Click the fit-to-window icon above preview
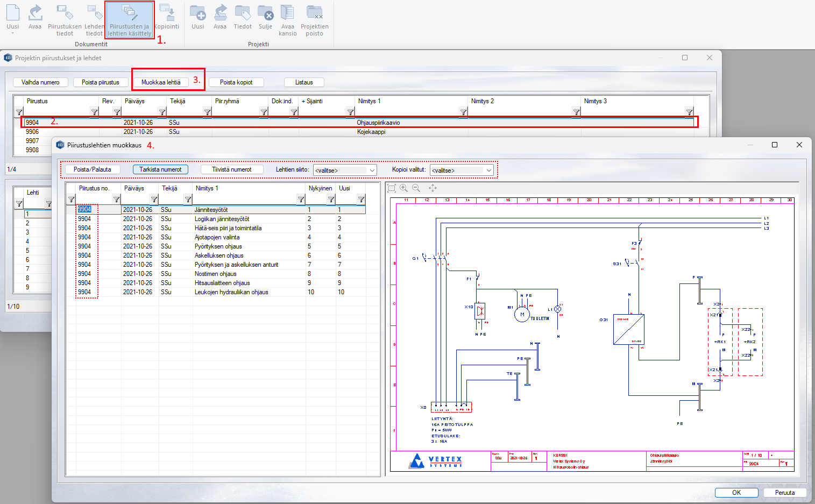Image resolution: width=815 pixels, height=504 pixels. pyautogui.click(x=392, y=188)
